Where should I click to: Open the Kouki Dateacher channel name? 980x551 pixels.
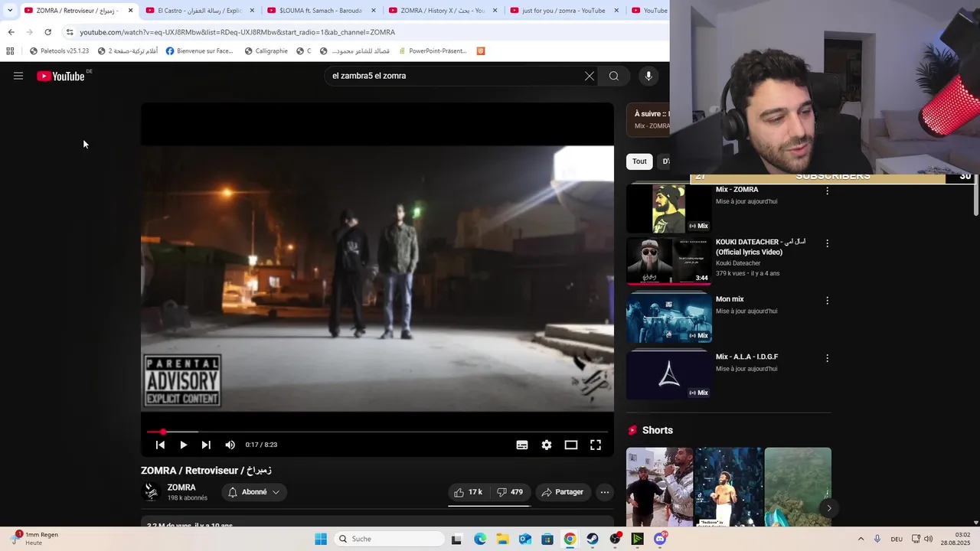738,263
